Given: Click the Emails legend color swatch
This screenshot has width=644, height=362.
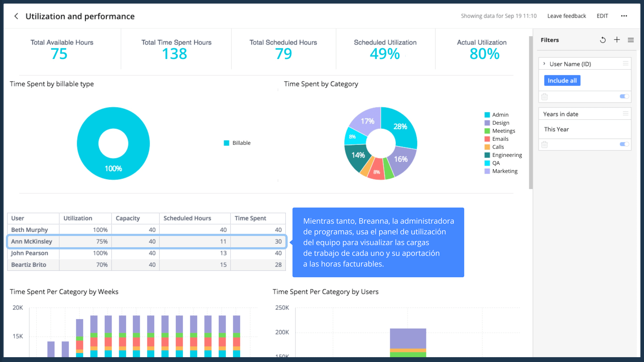Looking at the screenshot, I should tap(487, 139).
